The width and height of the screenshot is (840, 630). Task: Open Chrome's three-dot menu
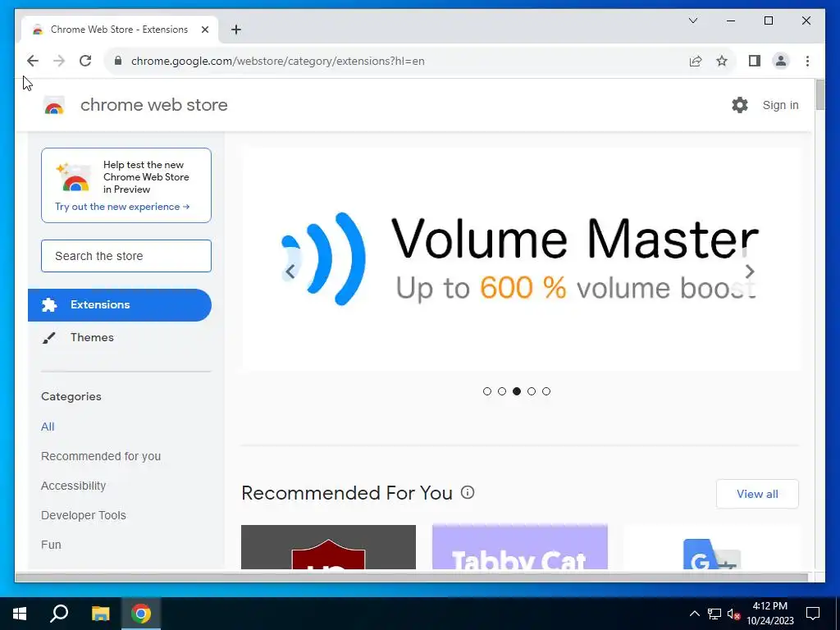[807, 61]
